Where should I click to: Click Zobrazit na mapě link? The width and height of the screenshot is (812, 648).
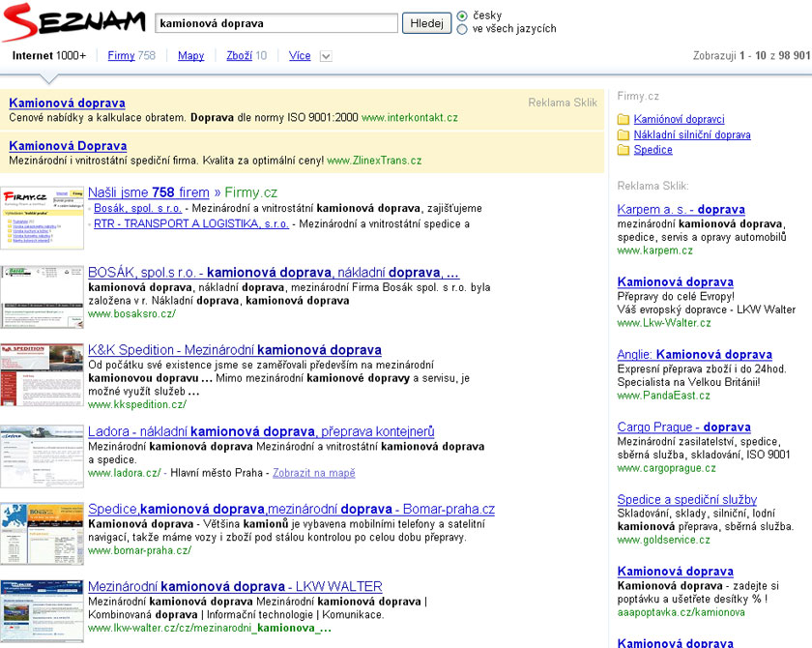314,473
